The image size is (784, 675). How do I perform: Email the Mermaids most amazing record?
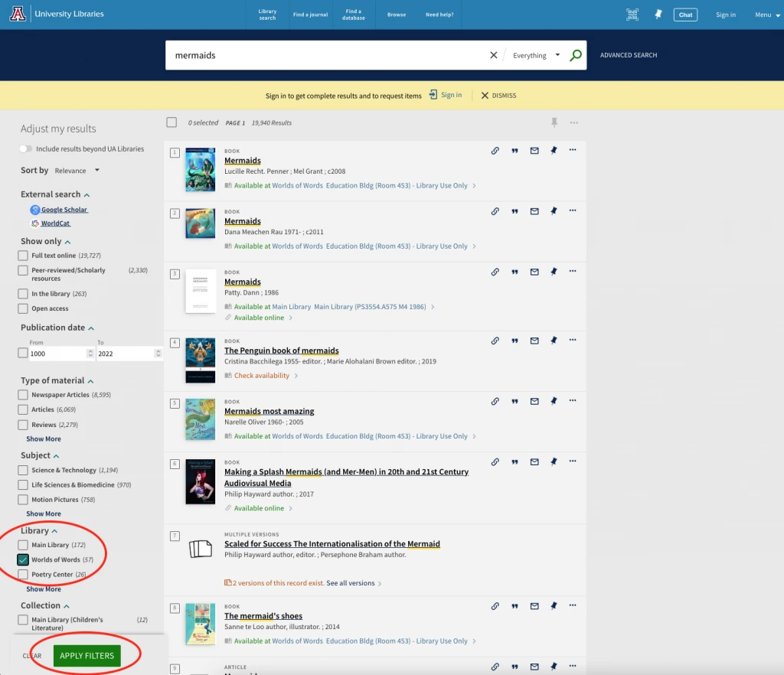(534, 402)
